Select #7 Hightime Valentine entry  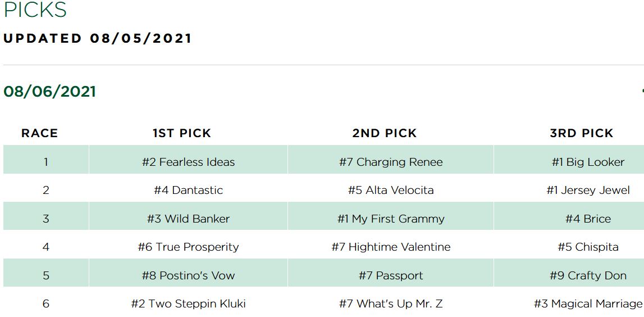point(391,247)
